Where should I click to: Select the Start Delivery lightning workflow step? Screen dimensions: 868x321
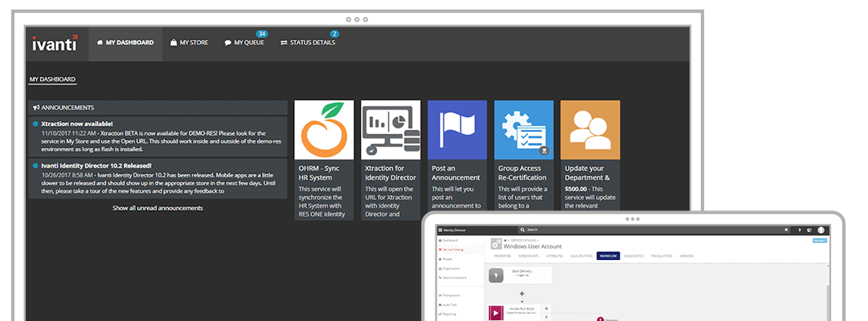496,275
